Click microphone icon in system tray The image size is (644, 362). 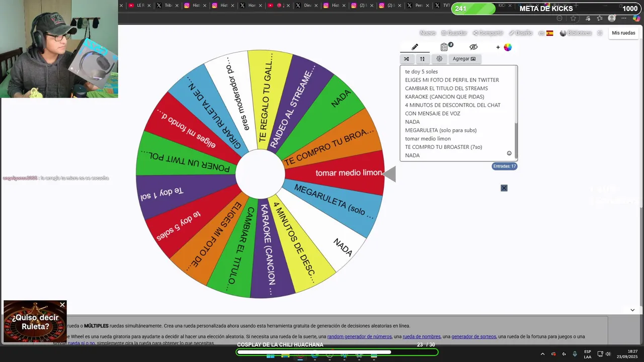click(575, 354)
